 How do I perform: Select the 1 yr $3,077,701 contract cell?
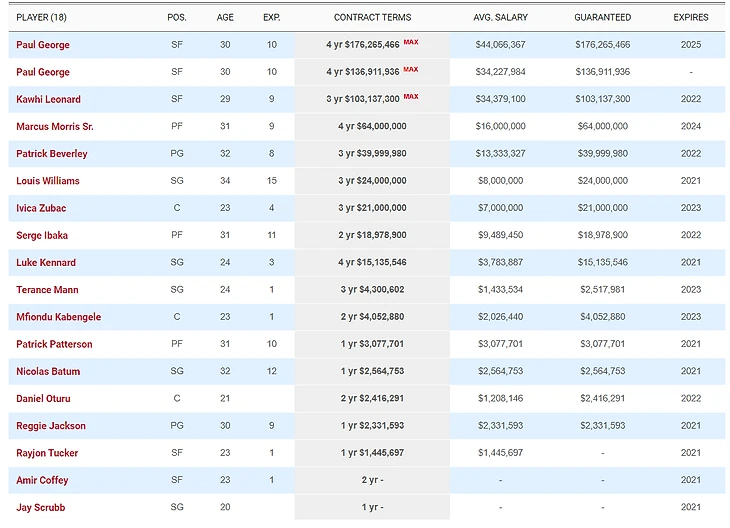(372, 344)
